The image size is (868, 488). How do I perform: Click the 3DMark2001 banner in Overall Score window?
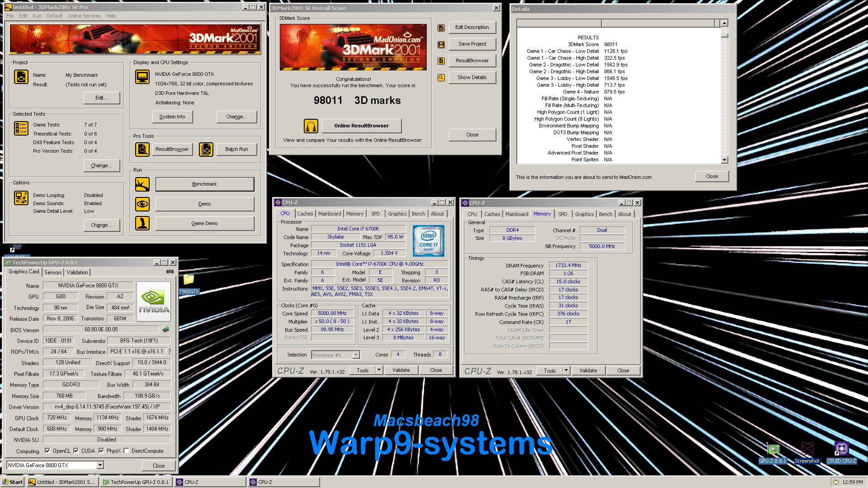(x=353, y=47)
